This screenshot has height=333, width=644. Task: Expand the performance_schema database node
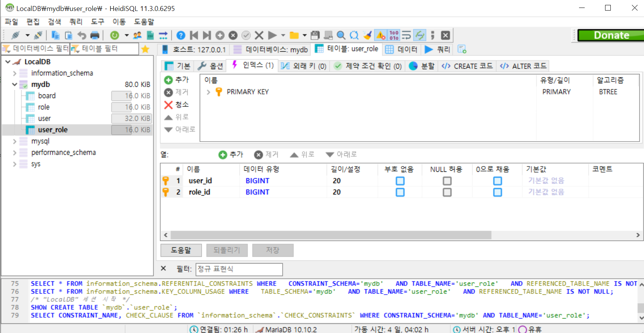point(14,153)
